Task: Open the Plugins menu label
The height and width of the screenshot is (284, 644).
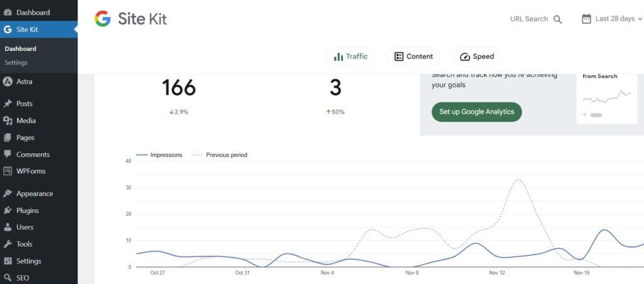Action: tap(28, 210)
